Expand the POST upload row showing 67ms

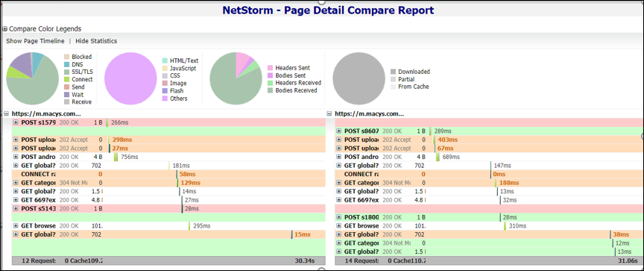pyautogui.click(x=338, y=148)
